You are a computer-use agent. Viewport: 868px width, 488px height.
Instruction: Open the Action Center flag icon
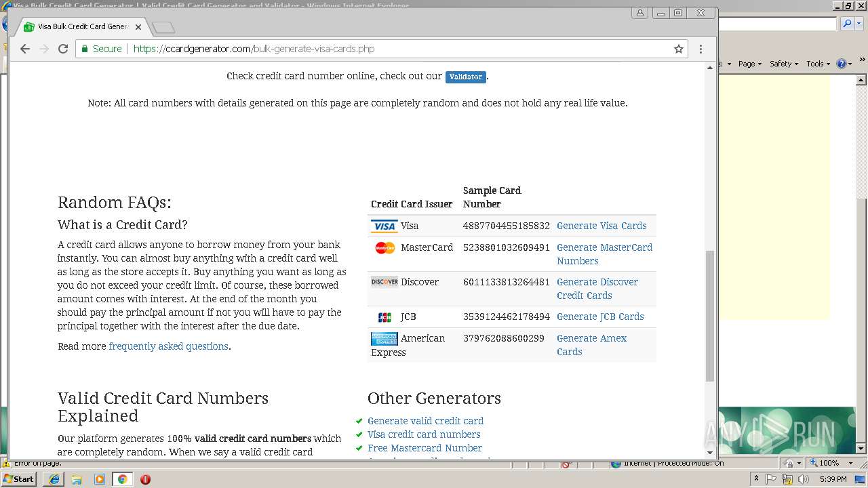[772, 479]
